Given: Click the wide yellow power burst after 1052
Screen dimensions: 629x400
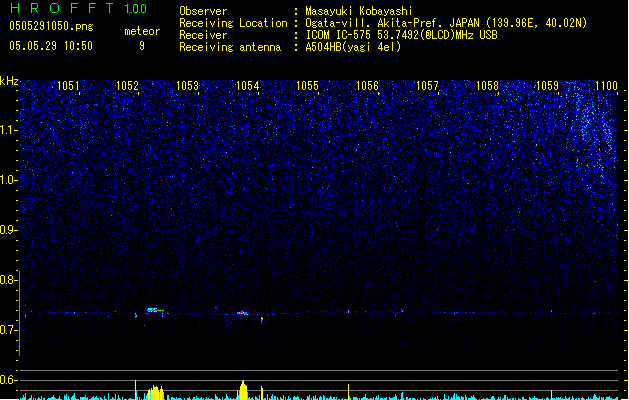Looking at the screenshot, I should pos(155,393).
